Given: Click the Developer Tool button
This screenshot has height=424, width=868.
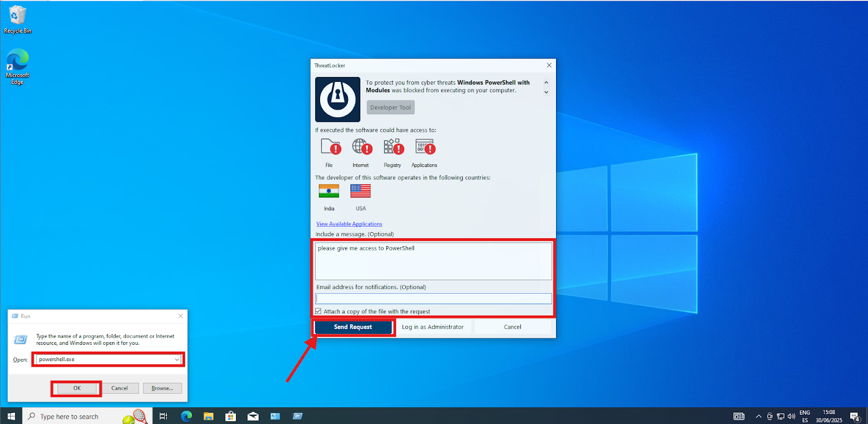Looking at the screenshot, I should [x=391, y=107].
